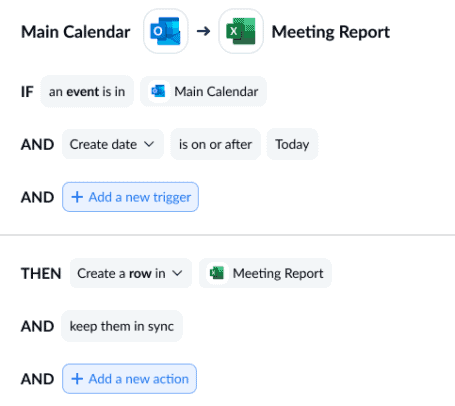Screen dimensions: 455x406
Task: Click the Meeting Report title text
Action: pos(331,32)
